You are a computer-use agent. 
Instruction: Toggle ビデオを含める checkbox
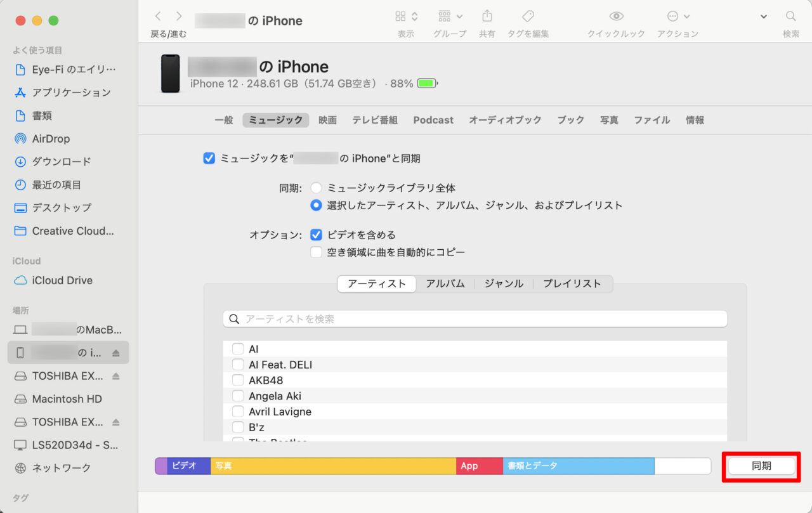(x=316, y=235)
